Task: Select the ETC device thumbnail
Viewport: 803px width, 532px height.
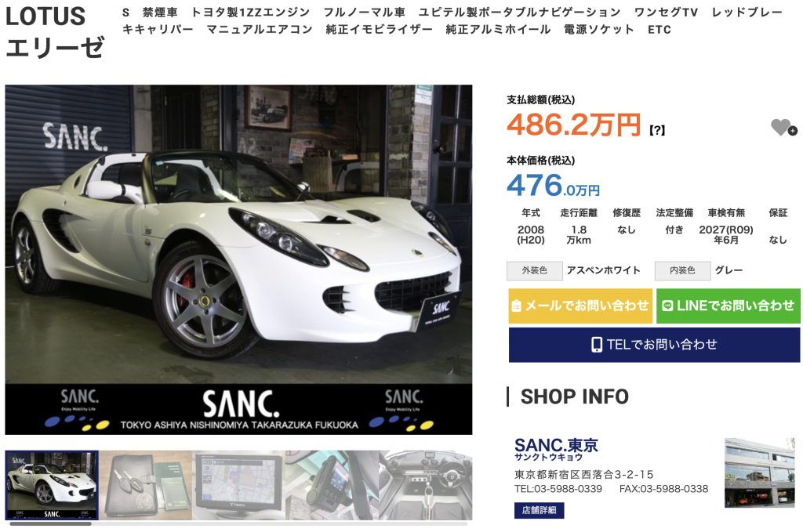Action: click(x=332, y=486)
